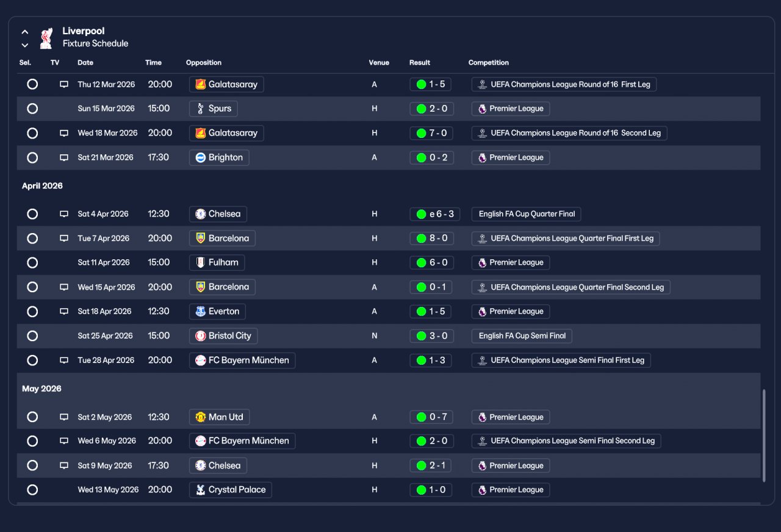Open Galatasaray from the Wed 18 Mar fixture
Screen dimensions: 781x532
click(226, 133)
